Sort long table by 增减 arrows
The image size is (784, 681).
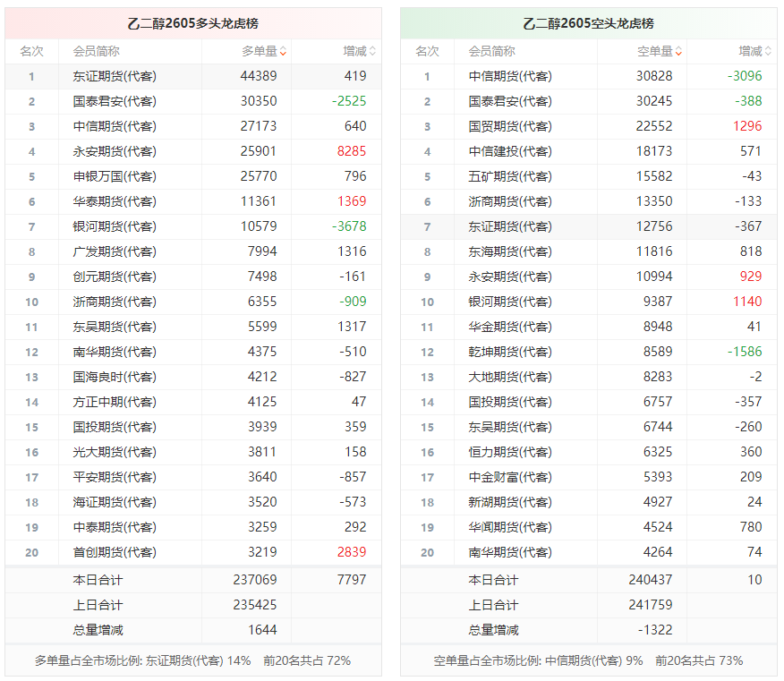[x=372, y=52]
